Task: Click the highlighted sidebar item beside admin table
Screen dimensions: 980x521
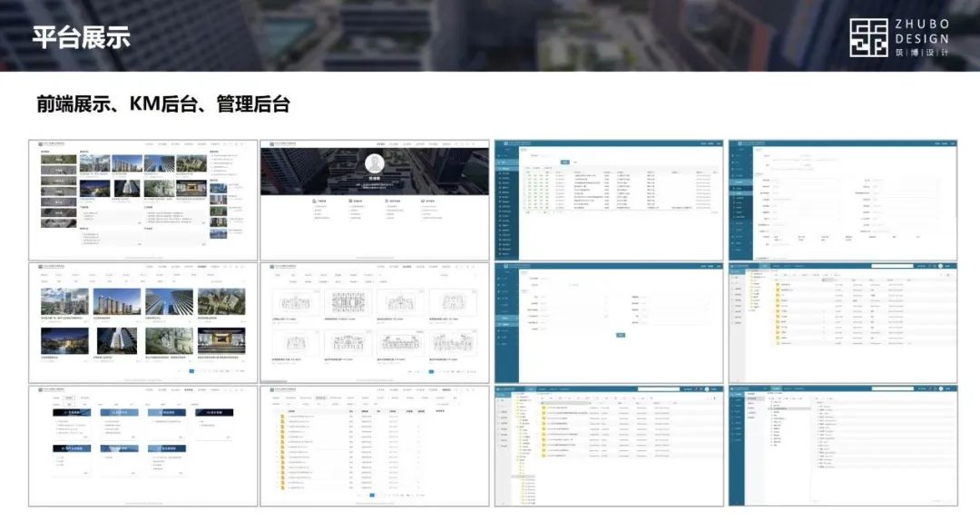Action: coord(506,169)
